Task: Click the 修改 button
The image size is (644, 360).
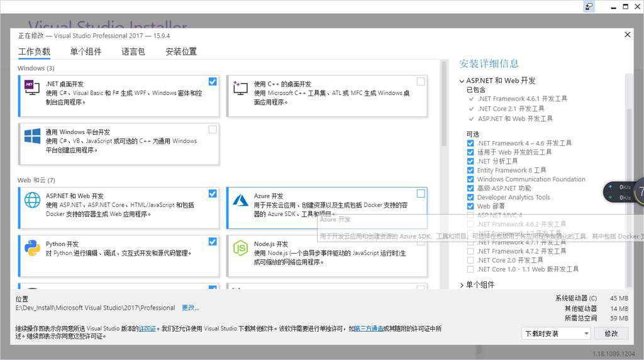Action: pos(611,334)
